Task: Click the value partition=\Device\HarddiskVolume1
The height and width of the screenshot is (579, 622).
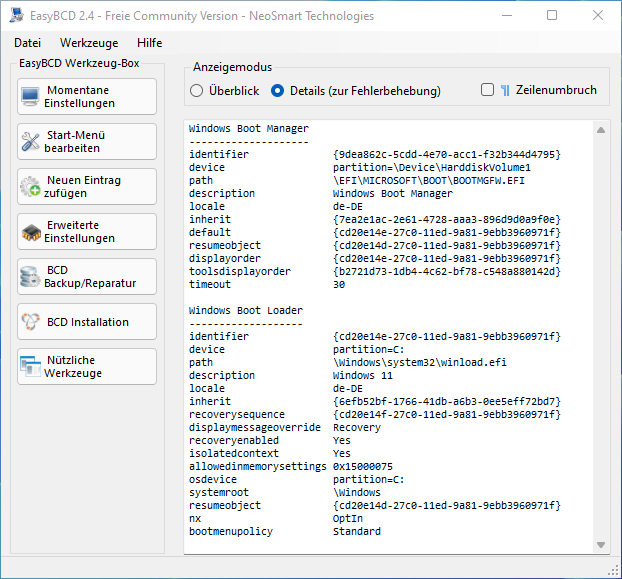Action: click(432, 167)
